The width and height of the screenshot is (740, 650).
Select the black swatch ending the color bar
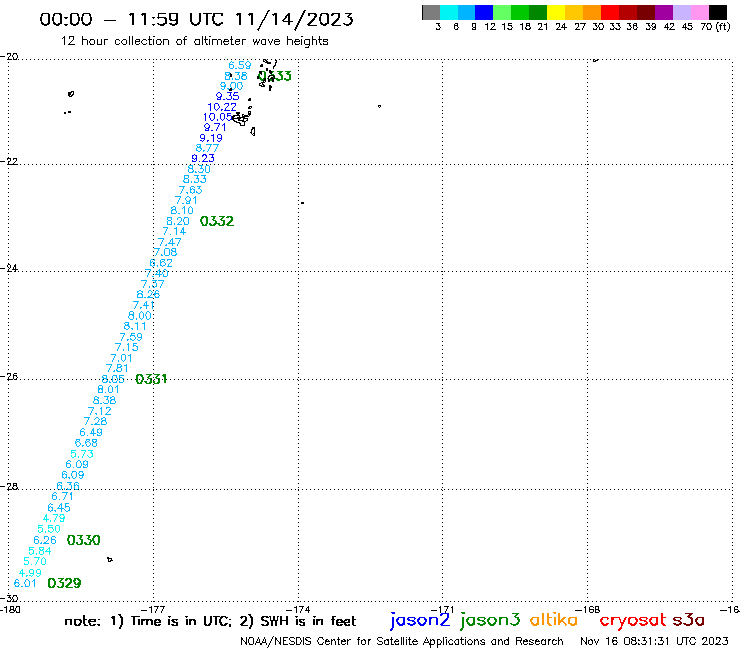[x=718, y=12]
